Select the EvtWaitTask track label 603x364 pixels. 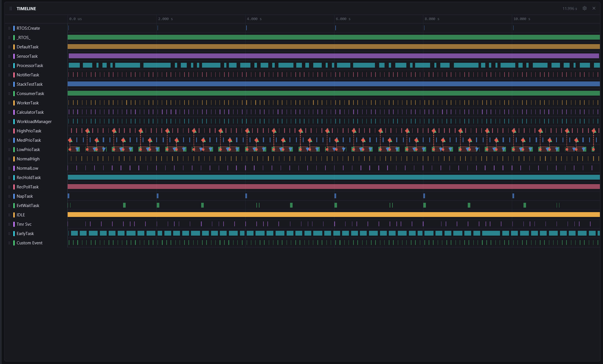pyautogui.click(x=28, y=206)
